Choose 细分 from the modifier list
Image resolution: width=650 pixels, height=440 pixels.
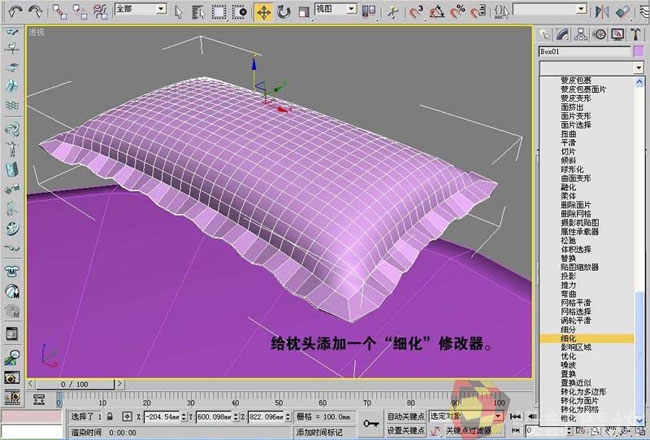click(x=568, y=329)
